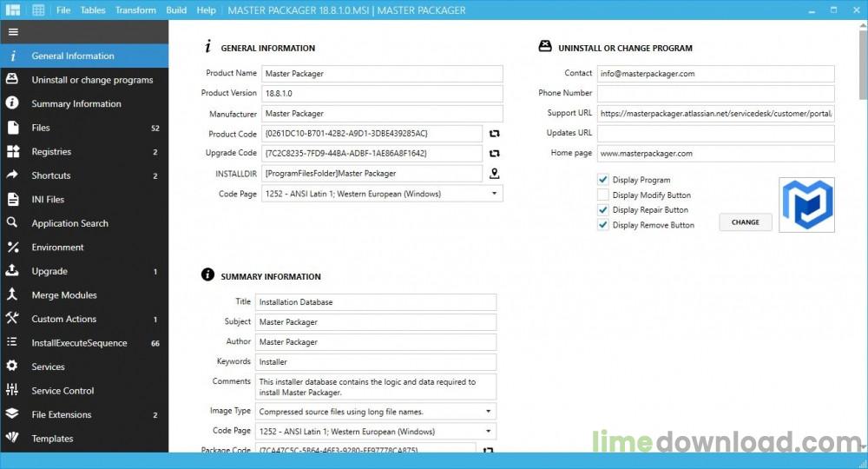
Task: Click the INSTALLDIR location picker icon
Action: [x=495, y=174]
